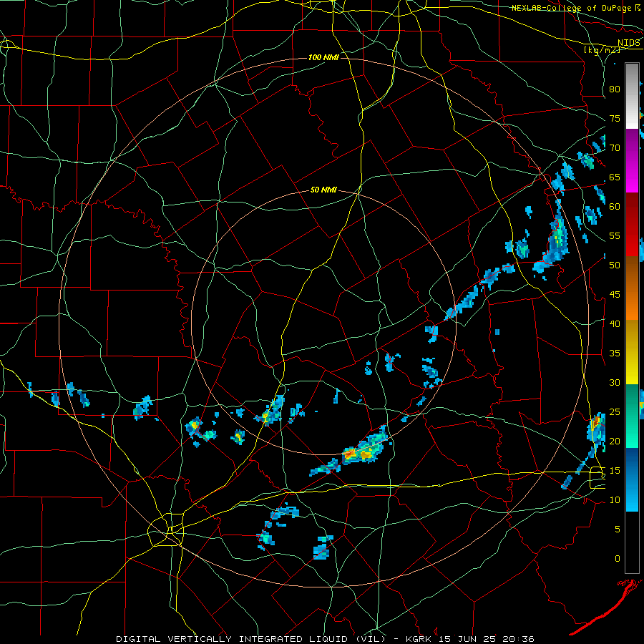
Task: Select the green segment of color bar
Action: tap(632, 416)
